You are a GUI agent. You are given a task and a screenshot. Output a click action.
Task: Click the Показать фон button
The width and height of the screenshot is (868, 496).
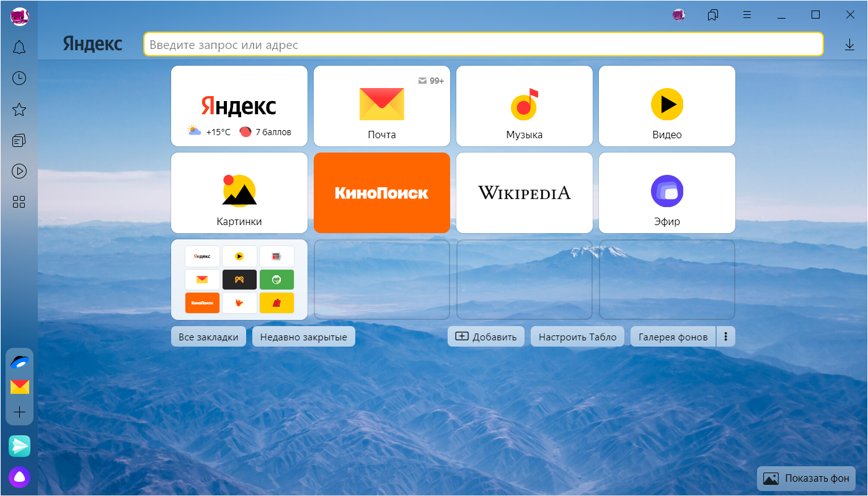pos(807,478)
